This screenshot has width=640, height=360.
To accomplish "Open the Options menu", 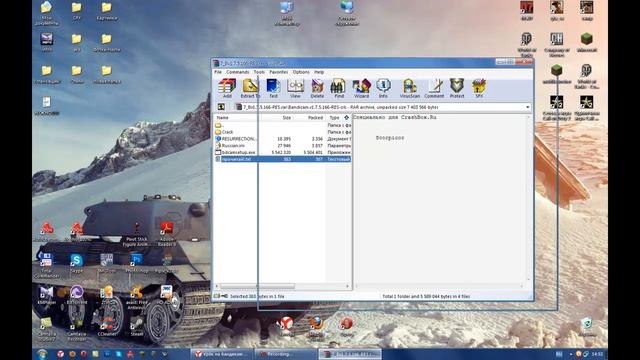I will click(301, 72).
